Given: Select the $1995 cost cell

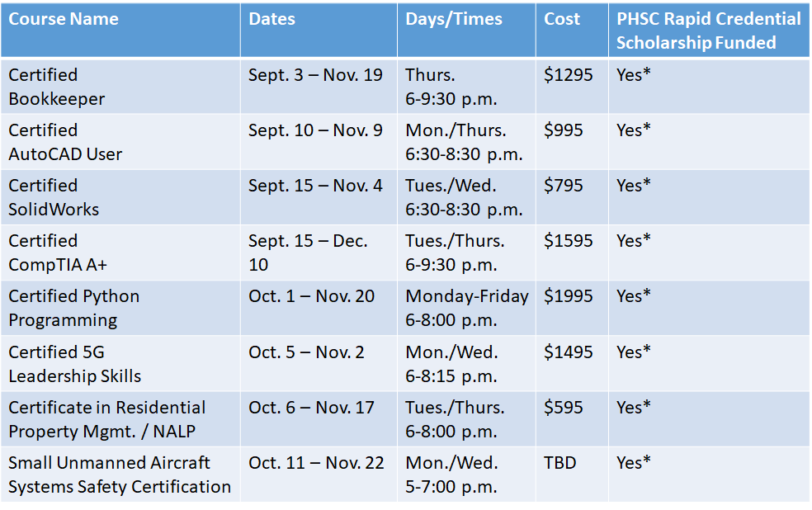Looking at the screenshot, I should (568, 296).
